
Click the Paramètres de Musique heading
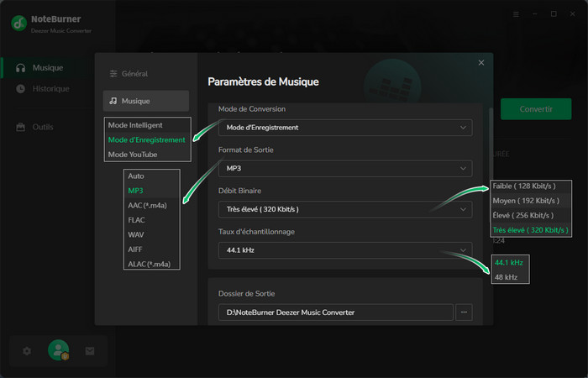click(x=263, y=82)
